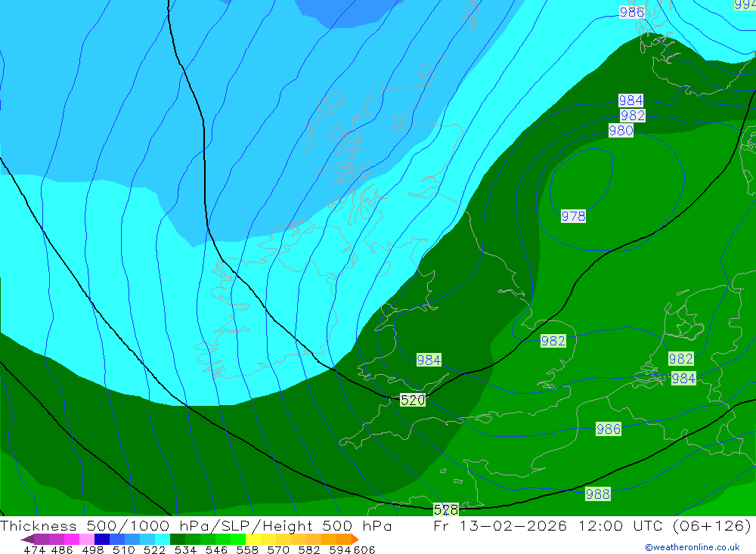Image resolution: width=756 pixels, height=554 pixels.
Task: Click the legend value 582
Action: (x=309, y=550)
